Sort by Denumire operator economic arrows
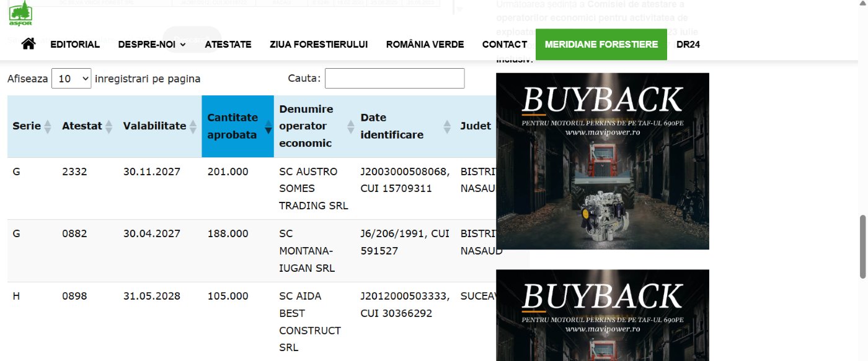Image resolution: width=868 pixels, height=361 pixels. pyautogui.click(x=350, y=126)
